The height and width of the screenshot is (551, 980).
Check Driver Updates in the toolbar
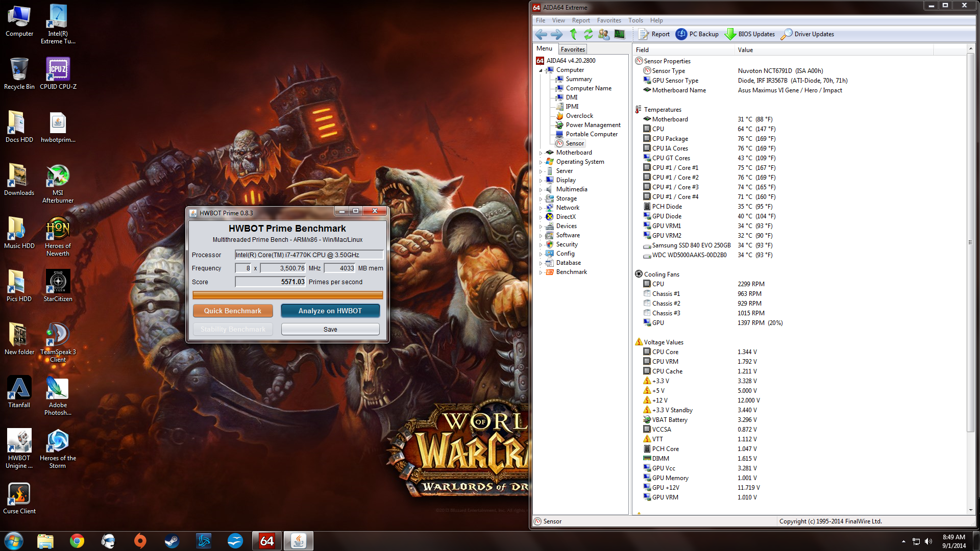tap(807, 34)
